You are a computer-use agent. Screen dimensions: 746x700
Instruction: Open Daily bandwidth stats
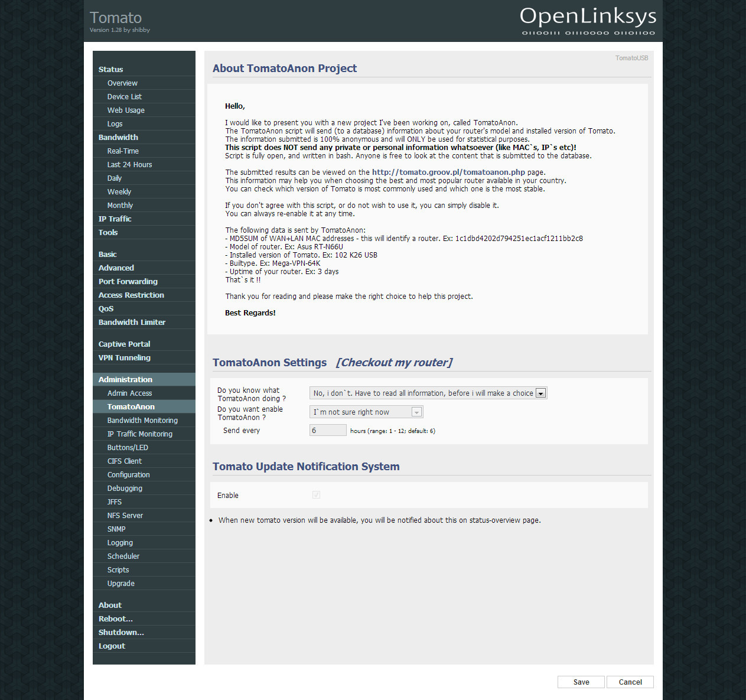pyautogui.click(x=144, y=178)
